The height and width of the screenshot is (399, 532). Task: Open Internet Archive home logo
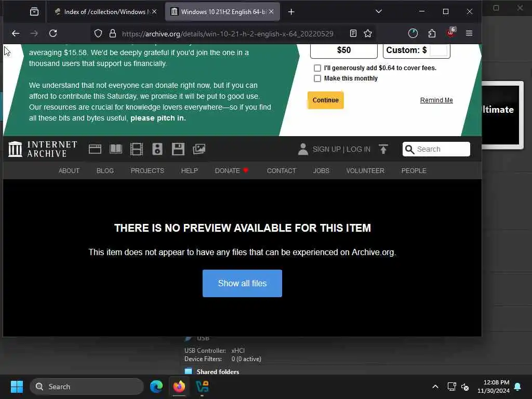click(43, 149)
